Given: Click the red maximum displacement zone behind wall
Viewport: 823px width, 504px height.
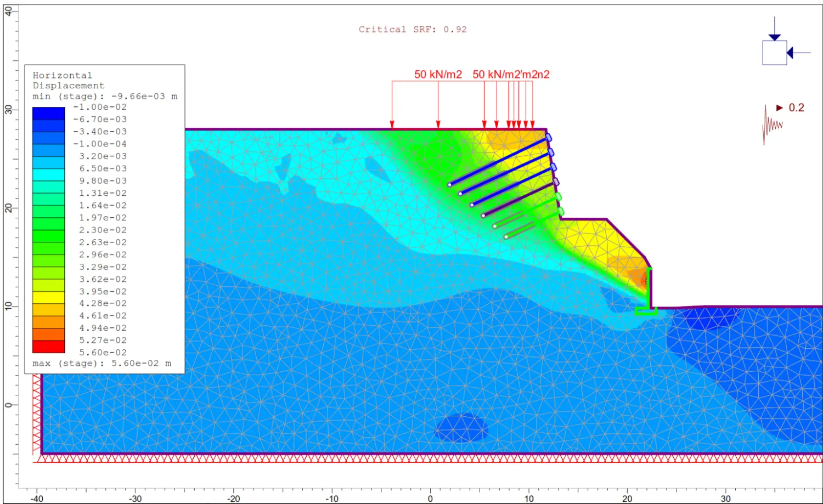Looking at the screenshot, I should pyautogui.click(x=644, y=281).
